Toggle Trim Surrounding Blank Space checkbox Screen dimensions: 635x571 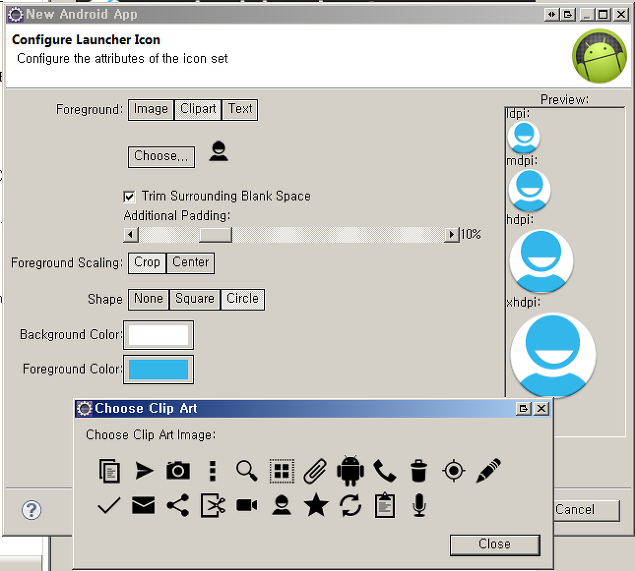(129, 197)
